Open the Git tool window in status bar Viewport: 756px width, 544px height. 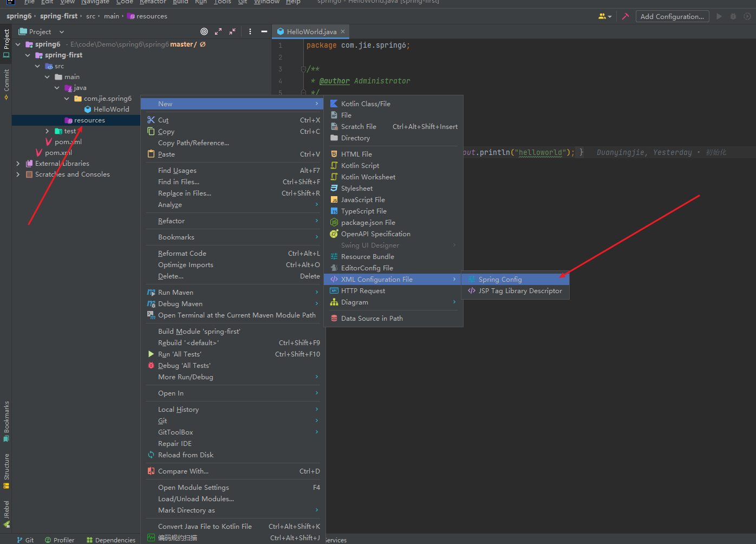point(25,540)
